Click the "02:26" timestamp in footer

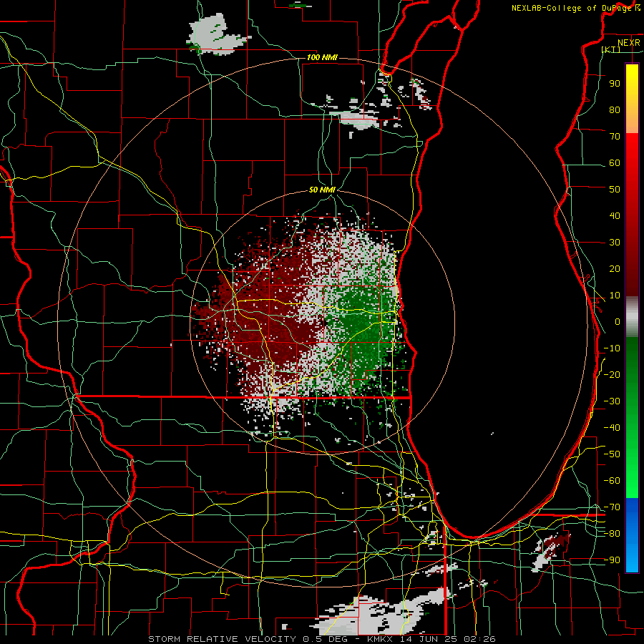pyautogui.click(x=479, y=639)
